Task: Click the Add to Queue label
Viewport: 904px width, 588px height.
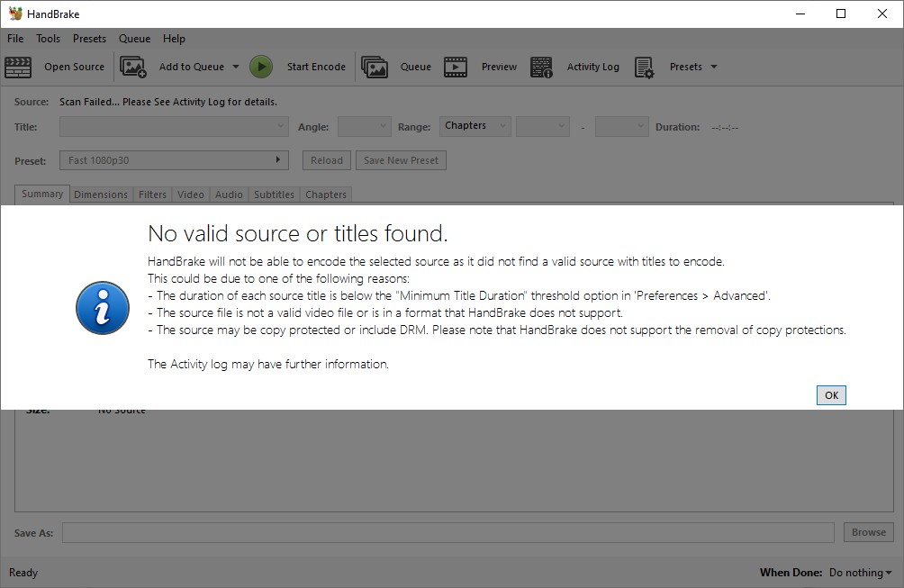Action: coord(192,67)
